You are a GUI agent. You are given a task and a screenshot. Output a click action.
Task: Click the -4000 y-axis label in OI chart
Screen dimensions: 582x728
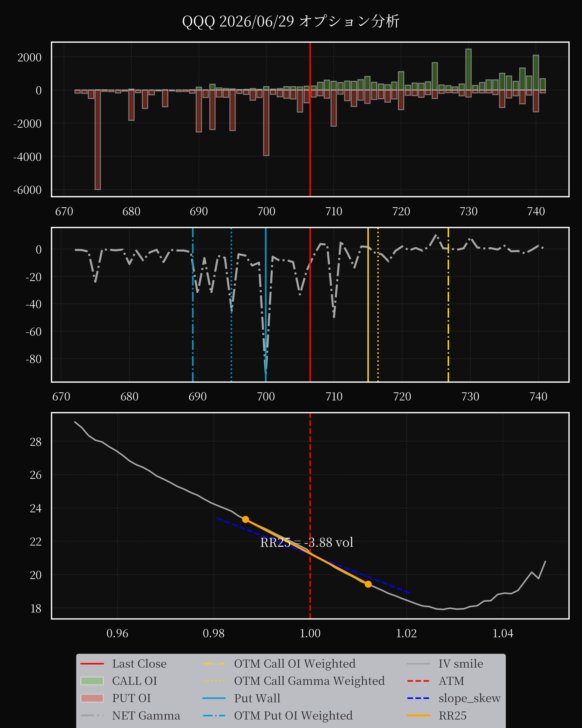click(x=27, y=157)
